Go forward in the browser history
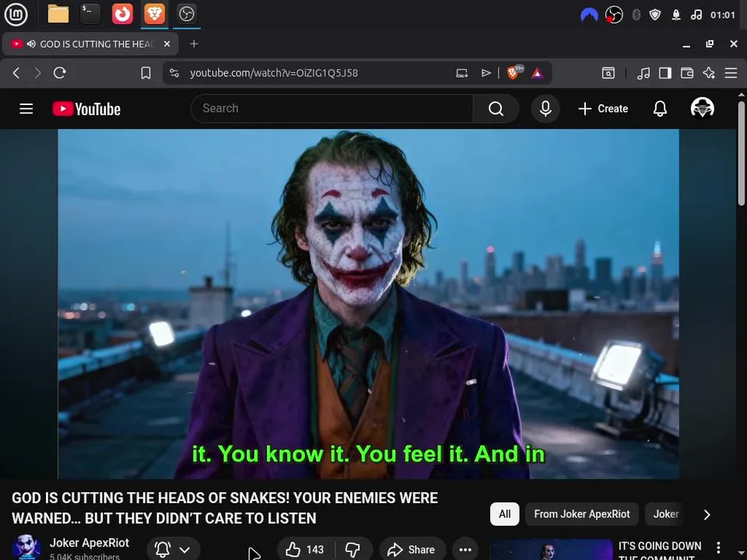The image size is (747, 560). (37, 73)
